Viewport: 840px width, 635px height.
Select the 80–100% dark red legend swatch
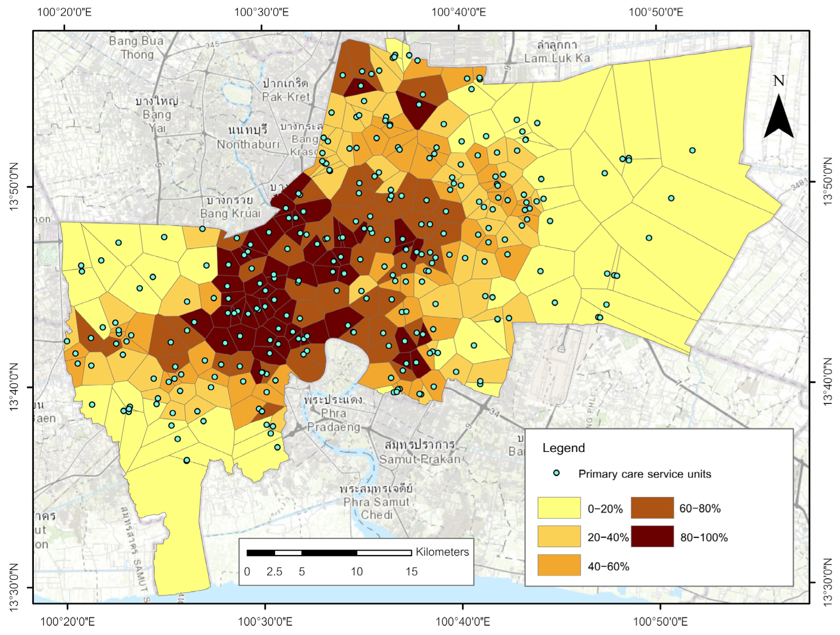(x=652, y=536)
